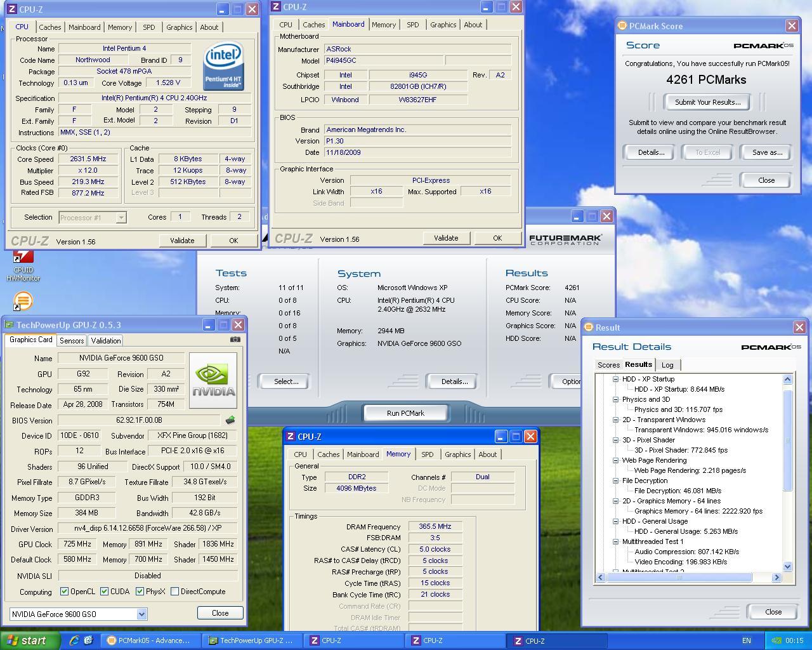Image resolution: width=812 pixels, height=650 pixels.
Task: Open Scores tab in Result Details
Action: coord(608,365)
